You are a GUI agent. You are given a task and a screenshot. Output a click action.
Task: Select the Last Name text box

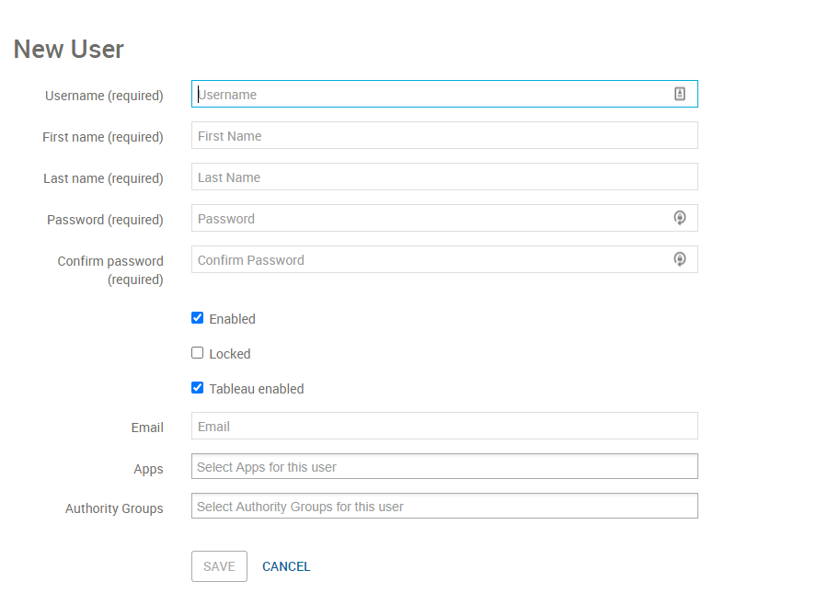coord(444,177)
